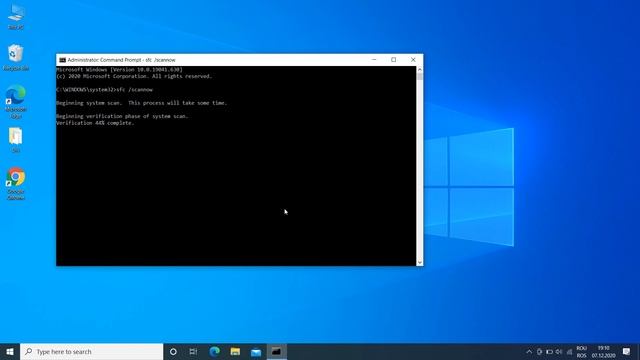
Task: Click the scrollbar down arrow in Command Prompt
Action: pos(420,262)
